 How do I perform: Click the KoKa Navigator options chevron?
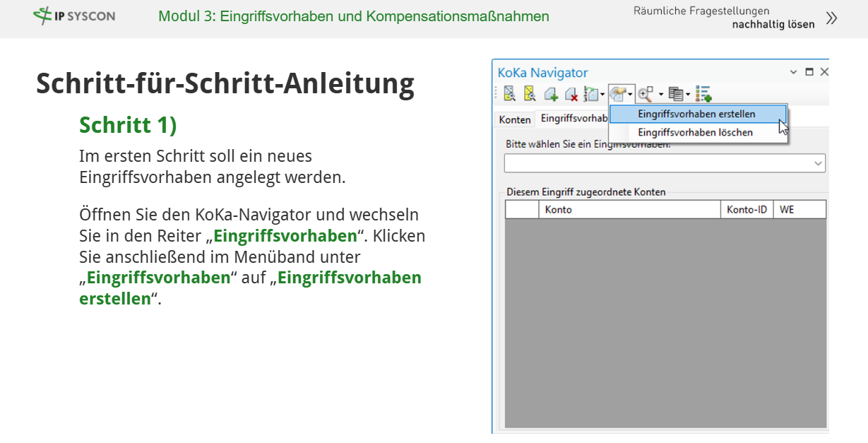pyautogui.click(x=794, y=72)
